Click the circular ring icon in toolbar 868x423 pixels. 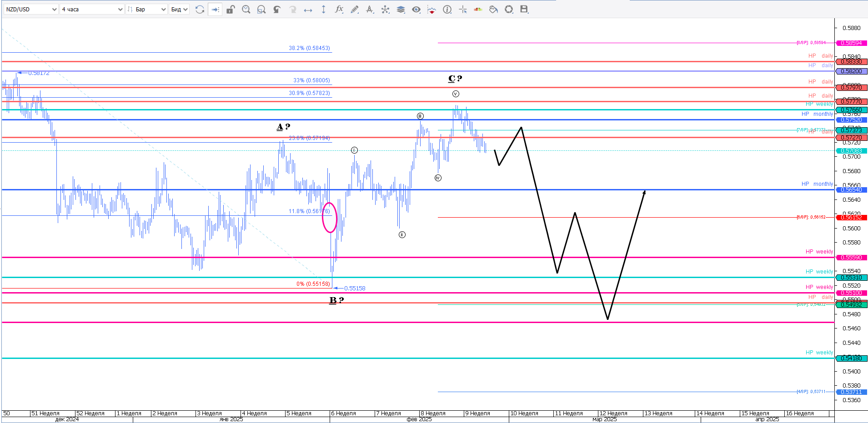(x=509, y=10)
